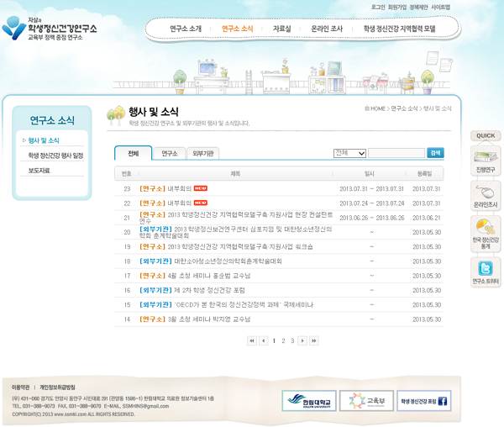Go to the next page arrow in pagination
The height and width of the screenshot is (427, 504).
302,340
